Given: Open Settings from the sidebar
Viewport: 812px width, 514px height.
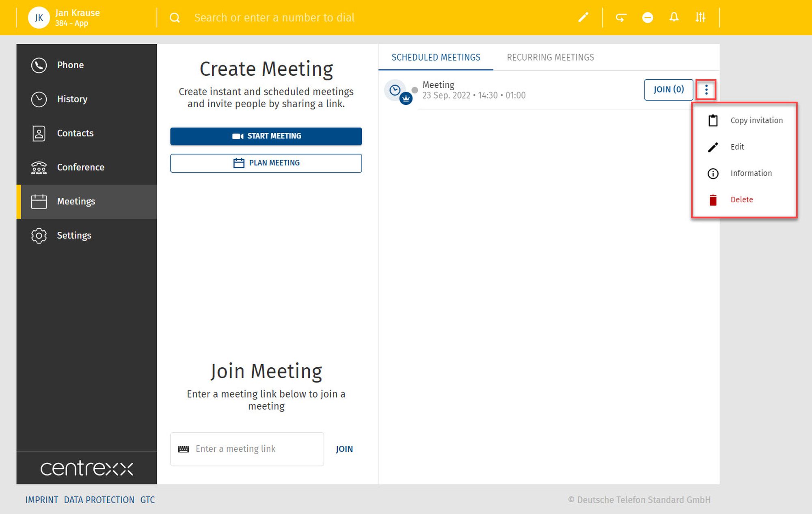Looking at the screenshot, I should pyautogui.click(x=74, y=236).
